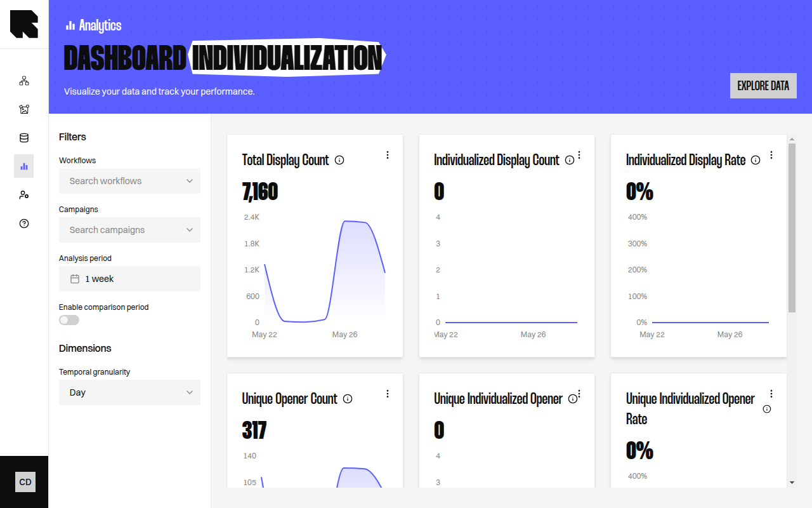
Task: Toggle Enable comparison period switch
Action: click(x=69, y=320)
